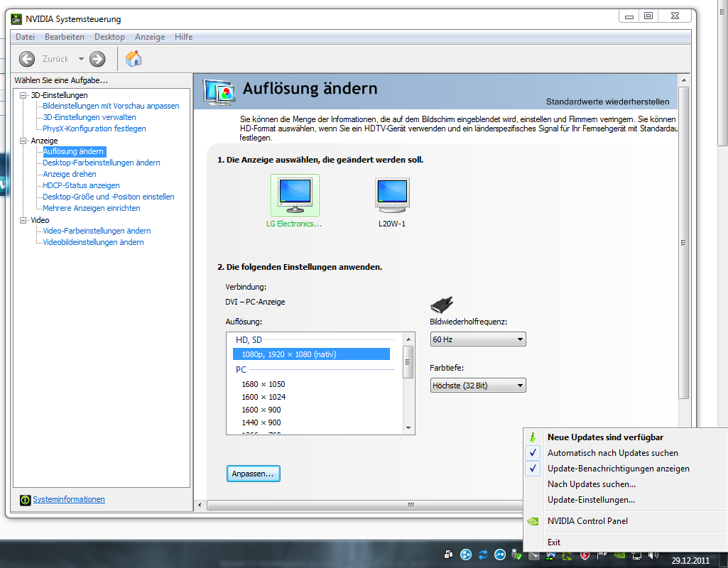728x568 pixels.
Task: Click the Back arrow navigation icon
Action: pyautogui.click(x=27, y=59)
